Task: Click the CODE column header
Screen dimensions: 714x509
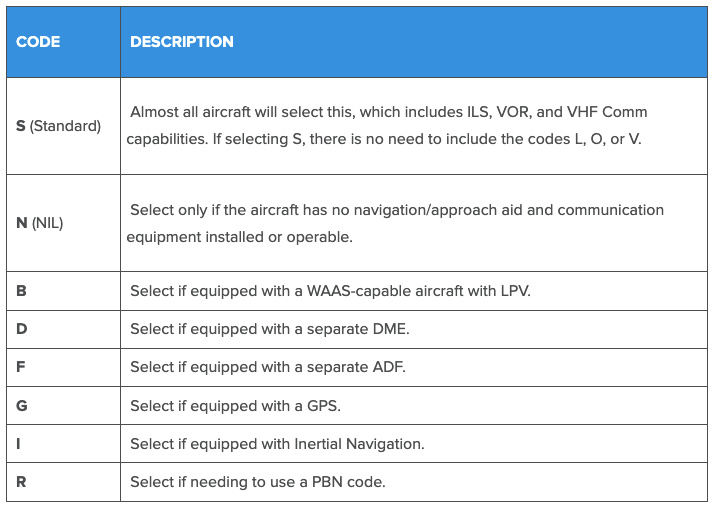Action: pyautogui.click(x=38, y=42)
